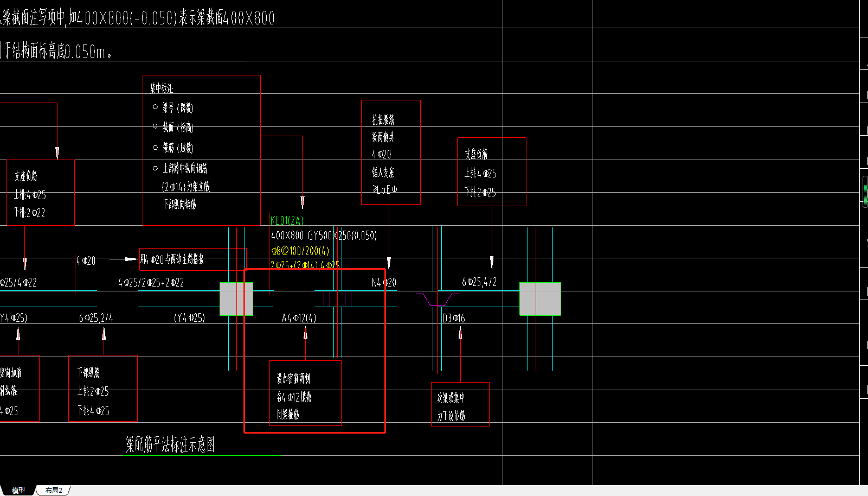Click the 400X800 GY500X250(0.050) section text
Screen dimensions: 868x496
click(324, 236)
